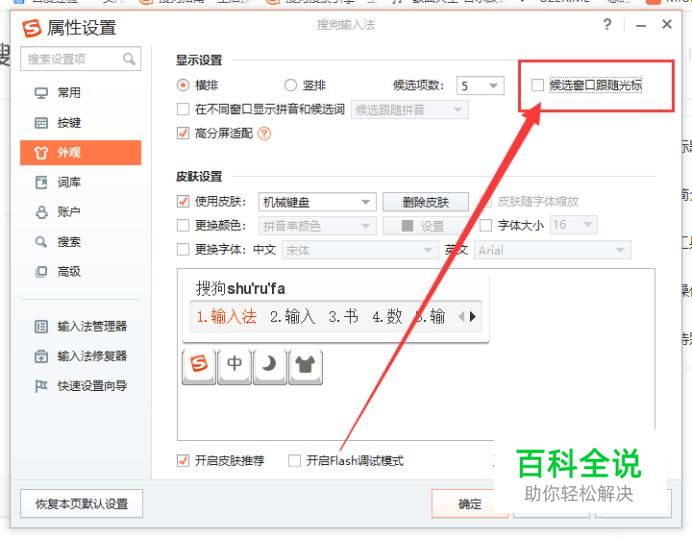Image resolution: width=692 pixels, height=538 pixels.
Task: Click the 删除皮肤 button
Action: click(x=425, y=202)
